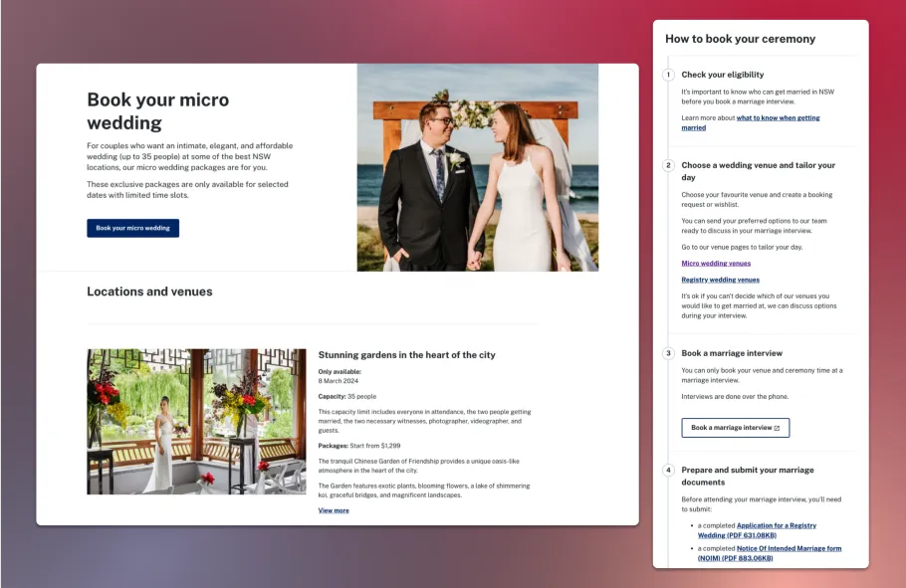Click the step 3 number circle
The image size is (906, 588).
click(x=668, y=353)
